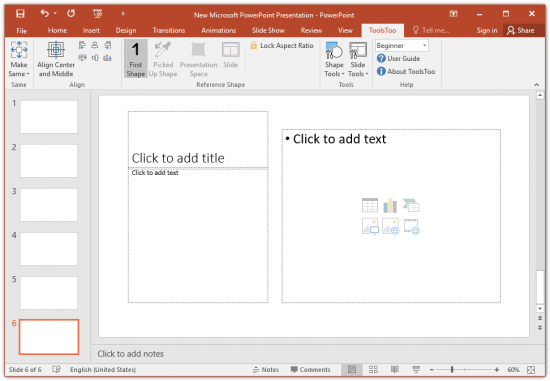The image size is (550, 381).
Task: Open Customize Quick Access Toolbar dropdown
Action: coord(123,14)
